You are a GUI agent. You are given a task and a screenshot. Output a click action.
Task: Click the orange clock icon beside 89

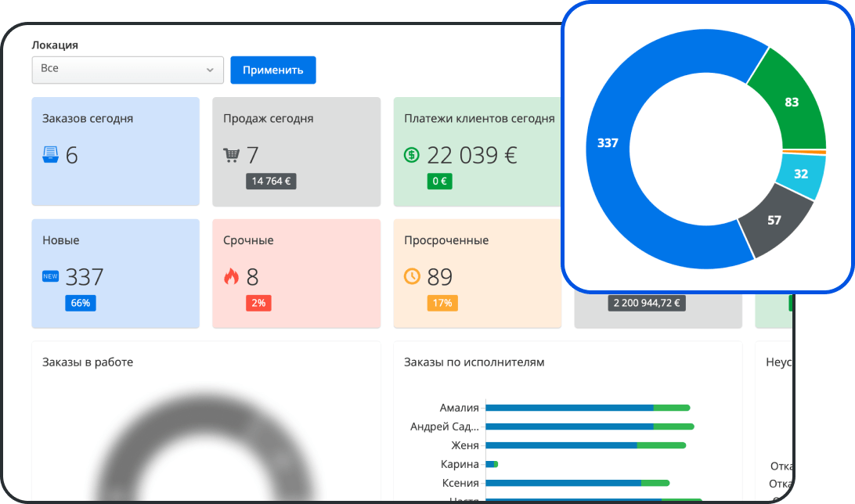(412, 276)
